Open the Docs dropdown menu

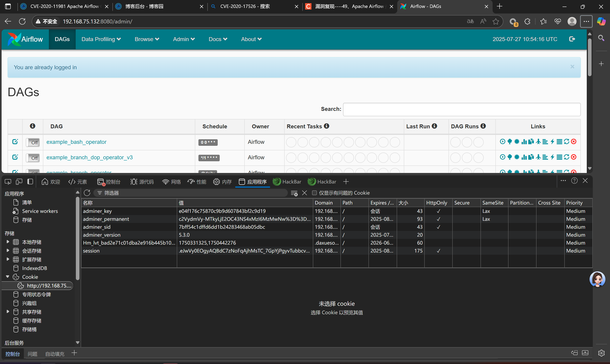tap(218, 39)
